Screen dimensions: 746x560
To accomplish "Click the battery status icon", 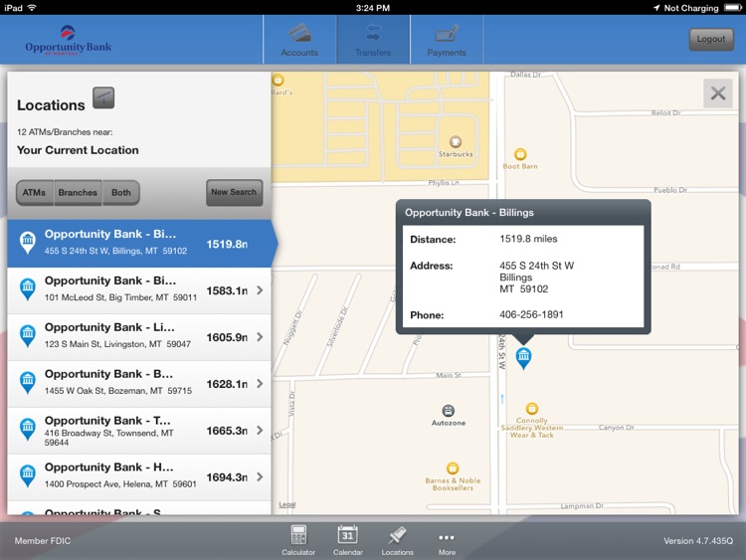I will coord(732,8).
